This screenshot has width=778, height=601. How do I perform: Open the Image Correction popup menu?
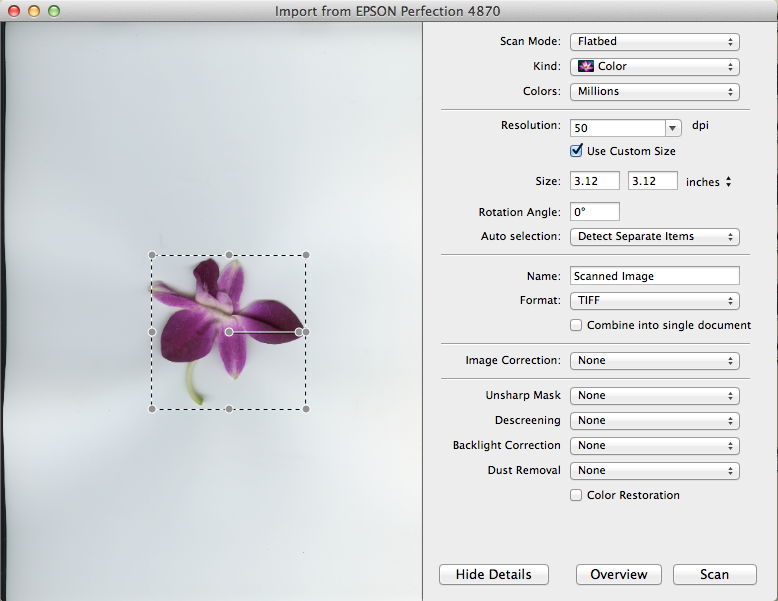point(654,360)
